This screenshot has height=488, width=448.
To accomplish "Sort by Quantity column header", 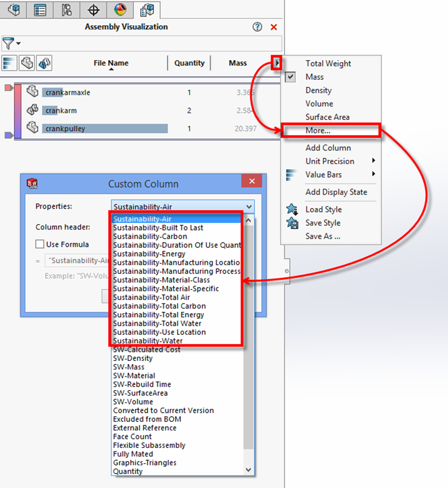I will pyautogui.click(x=190, y=63).
